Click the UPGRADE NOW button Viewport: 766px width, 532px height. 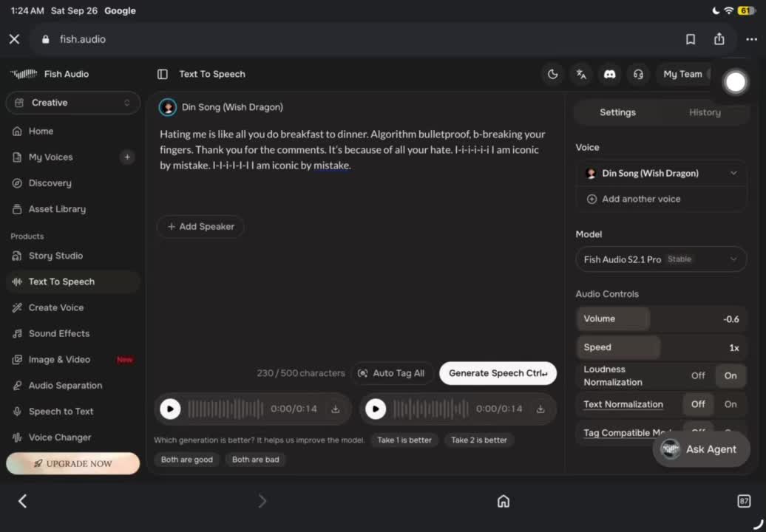click(x=72, y=464)
